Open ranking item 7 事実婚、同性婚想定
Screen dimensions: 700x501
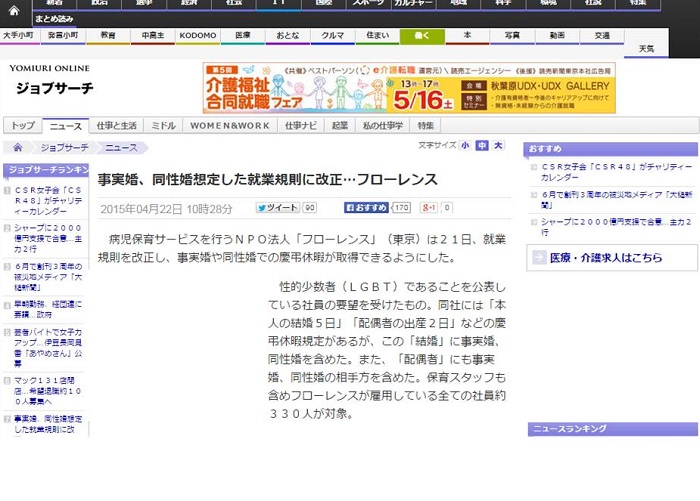coord(47,424)
